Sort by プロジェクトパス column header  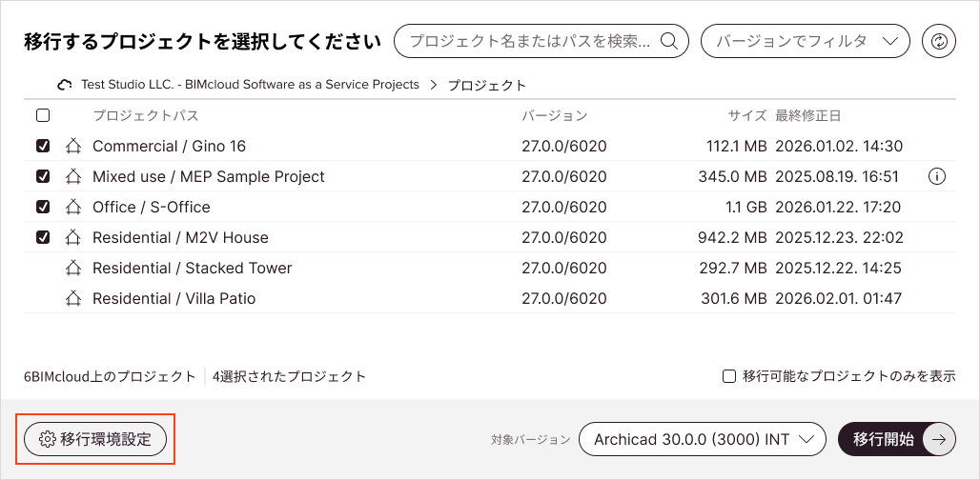click(146, 115)
